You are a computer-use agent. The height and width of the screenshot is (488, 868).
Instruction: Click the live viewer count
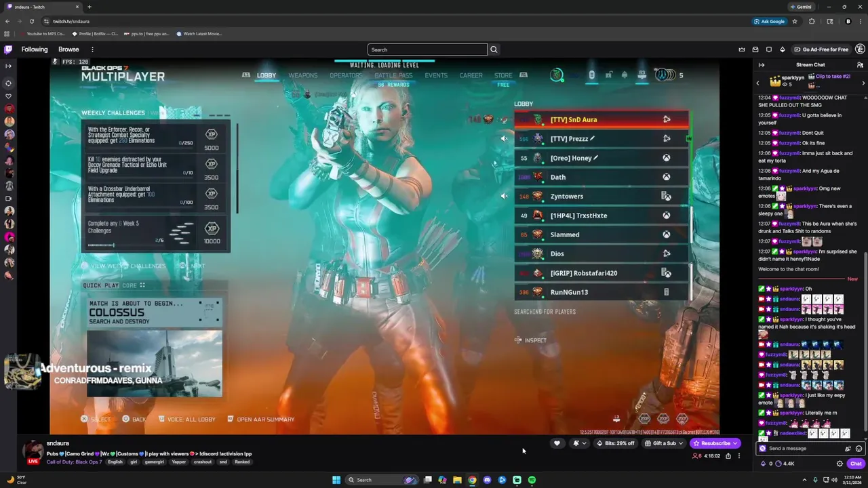point(697,456)
